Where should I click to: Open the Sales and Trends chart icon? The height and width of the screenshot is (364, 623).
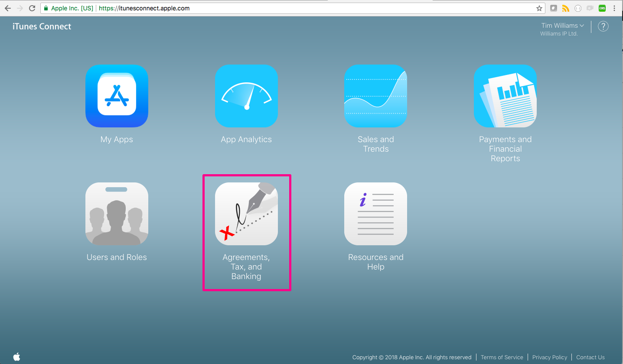pos(375,96)
